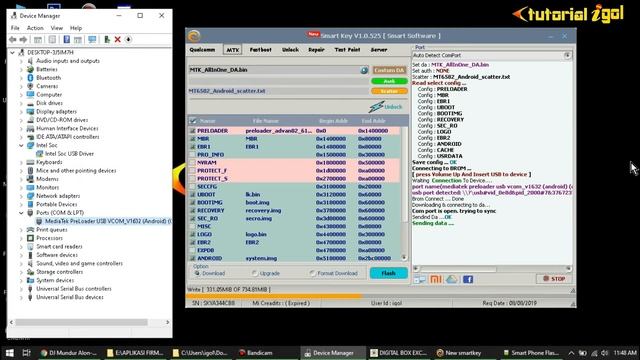
Task: Click the Forward arrow in Device Manager toolbar
Action: [x=23, y=40]
